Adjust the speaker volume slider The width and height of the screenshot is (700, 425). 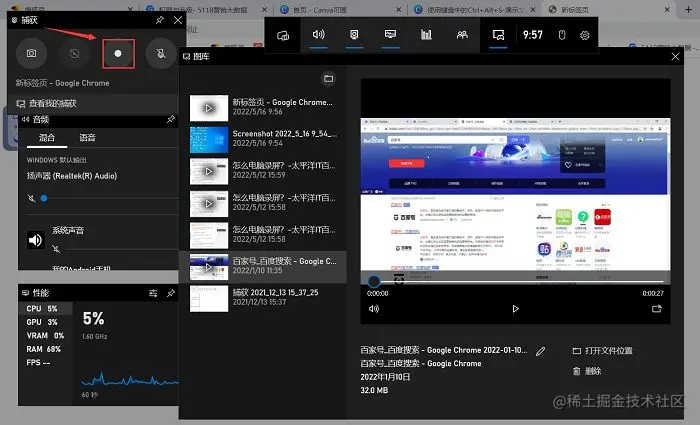point(44,198)
